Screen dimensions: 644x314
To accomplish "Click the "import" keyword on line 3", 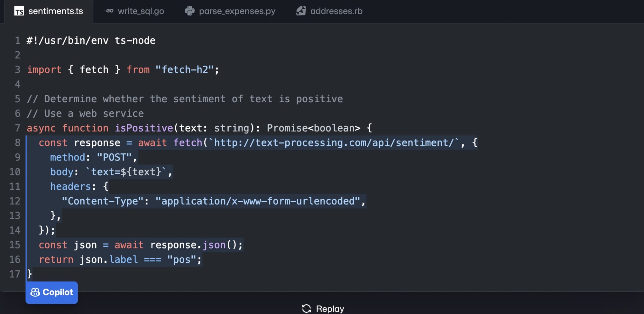I will (x=44, y=70).
